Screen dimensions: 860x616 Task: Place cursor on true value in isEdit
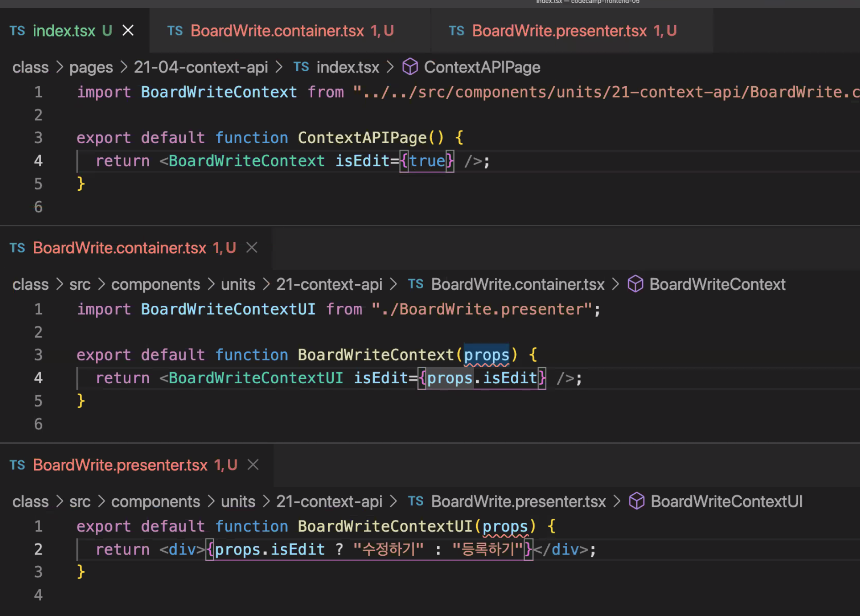[x=427, y=161]
